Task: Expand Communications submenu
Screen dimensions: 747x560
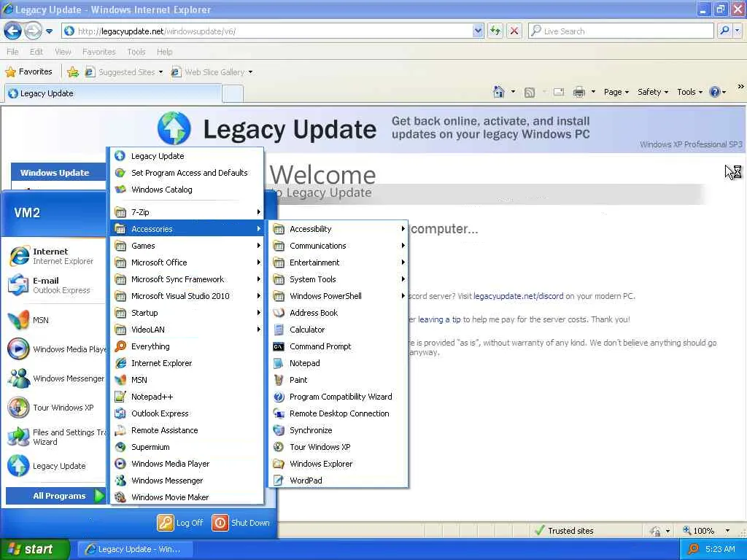Action: [338, 246]
